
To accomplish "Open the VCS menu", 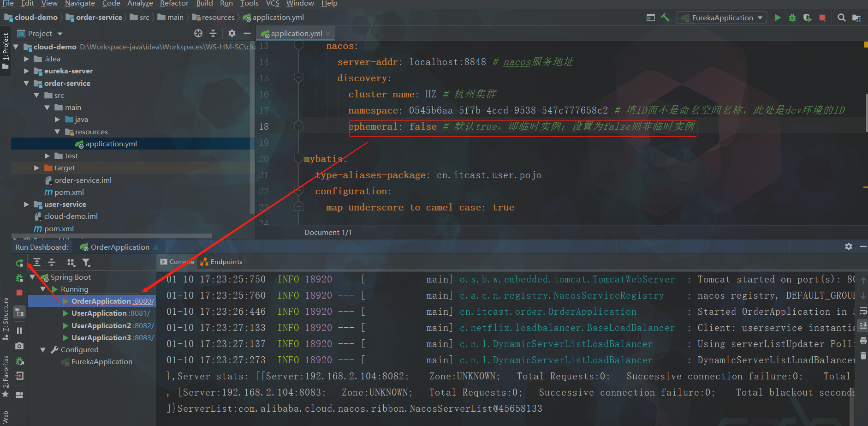I will click(x=273, y=4).
